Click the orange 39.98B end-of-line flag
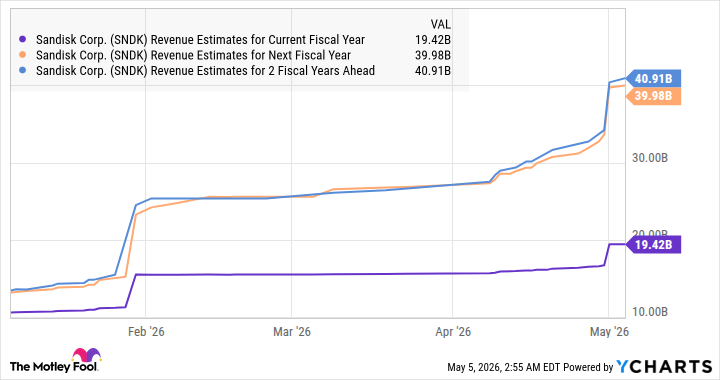 653,96
